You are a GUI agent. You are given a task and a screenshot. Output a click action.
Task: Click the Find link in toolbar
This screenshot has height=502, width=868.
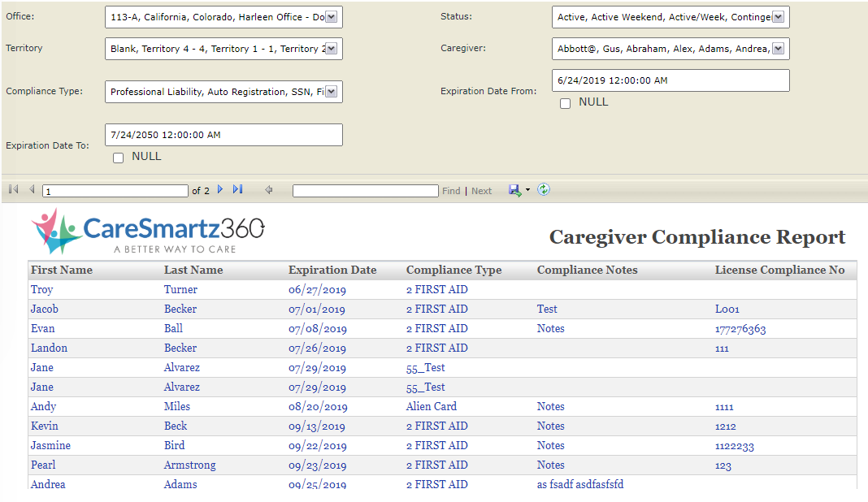coord(451,191)
